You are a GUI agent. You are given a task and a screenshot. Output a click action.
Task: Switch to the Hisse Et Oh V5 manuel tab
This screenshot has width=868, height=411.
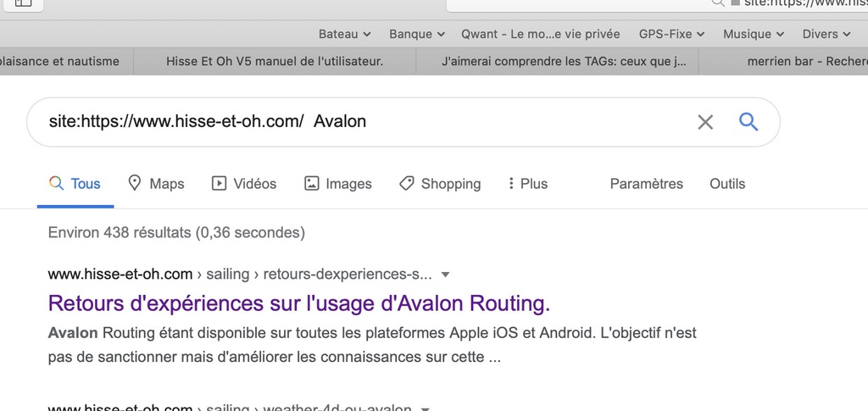pyautogui.click(x=275, y=61)
